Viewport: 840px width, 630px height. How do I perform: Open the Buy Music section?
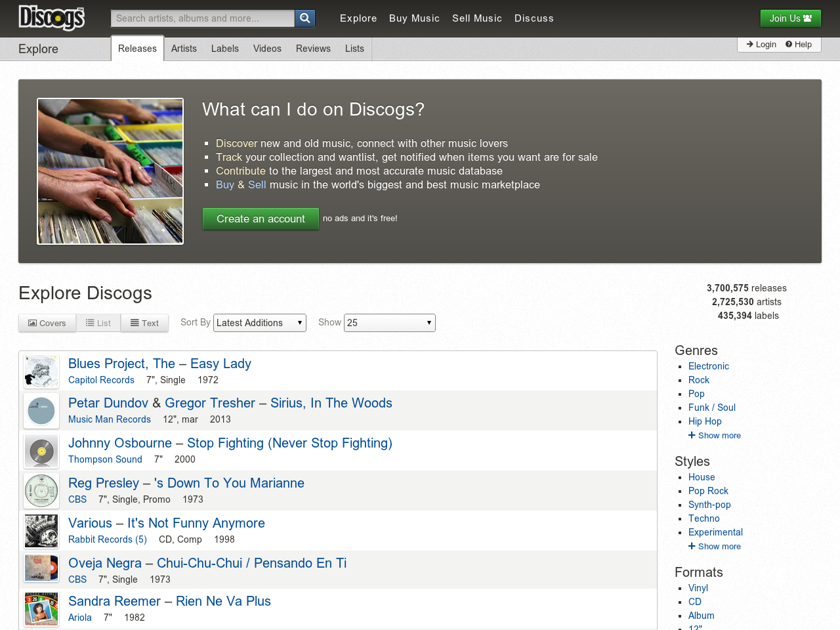414,18
